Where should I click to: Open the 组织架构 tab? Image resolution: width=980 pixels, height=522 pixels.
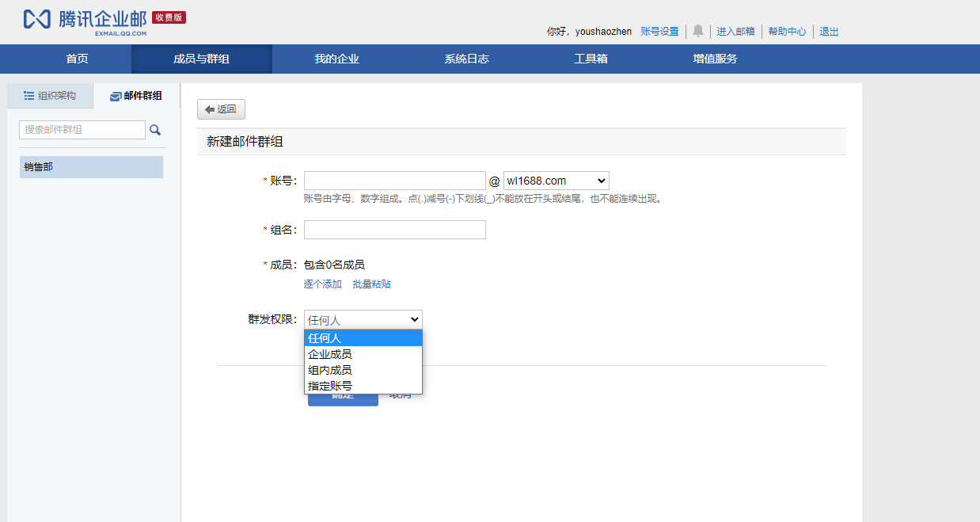pyautogui.click(x=50, y=96)
